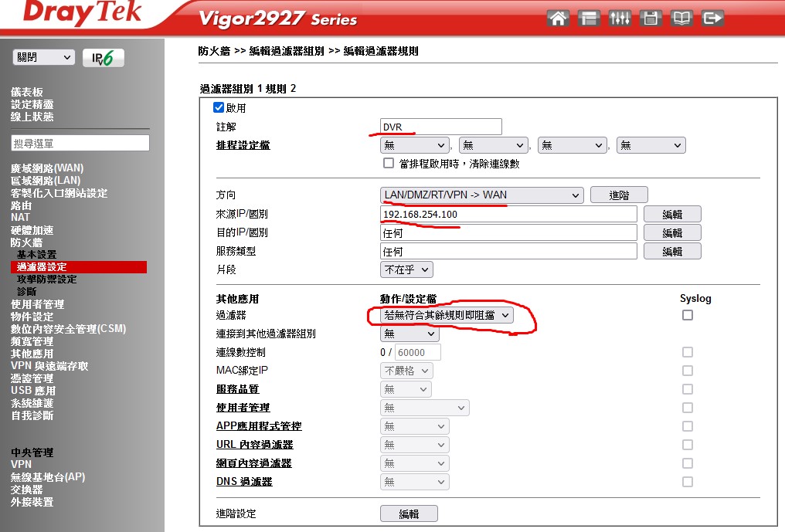
Task: Click the 進階 button next to direction
Action: click(619, 195)
